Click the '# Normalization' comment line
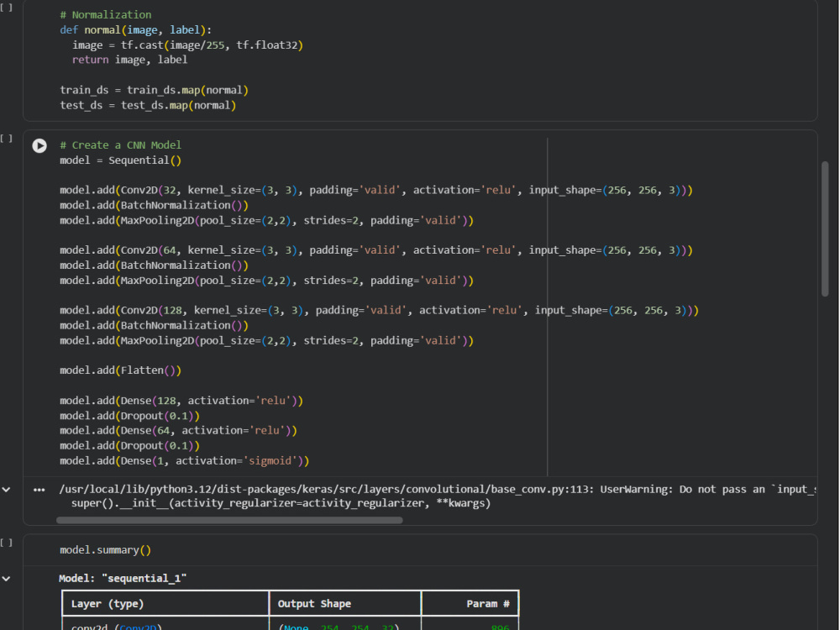Image resolution: width=840 pixels, height=630 pixels. (x=106, y=15)
